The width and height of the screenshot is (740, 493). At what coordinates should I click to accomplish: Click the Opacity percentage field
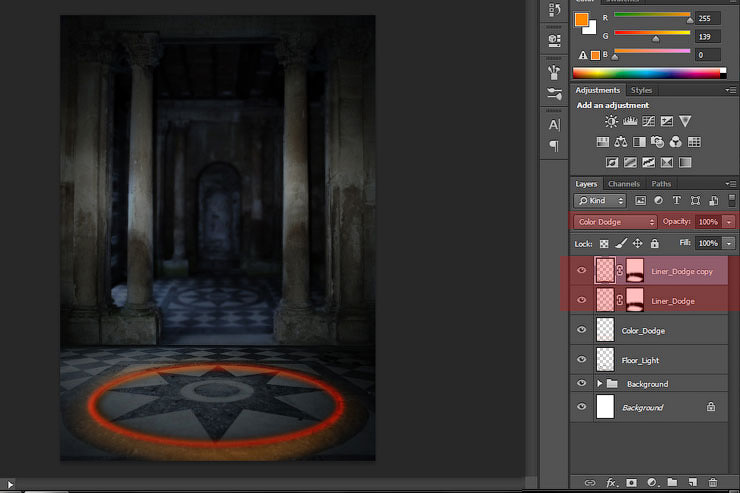pos(708,221)
